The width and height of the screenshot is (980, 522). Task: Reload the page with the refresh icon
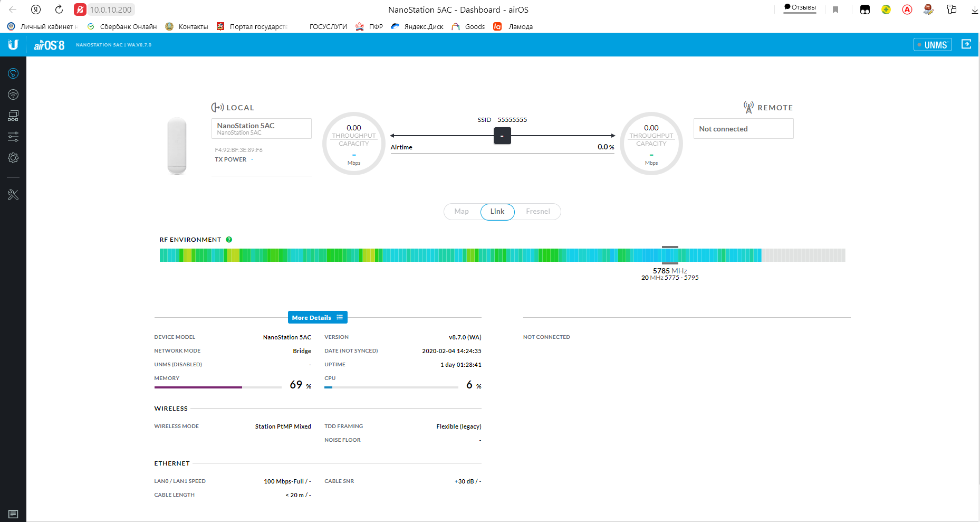point(59,10)
